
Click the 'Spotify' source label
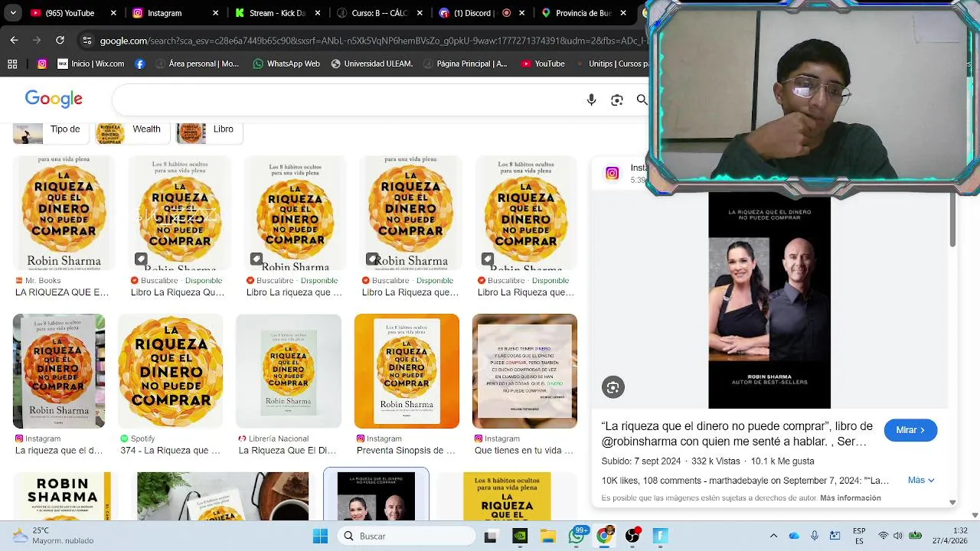coord(142,439)
